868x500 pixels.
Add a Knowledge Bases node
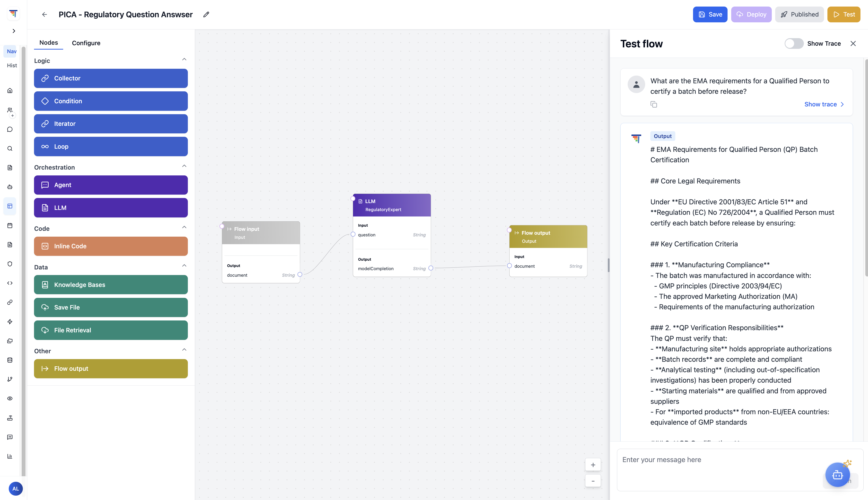(x=111, y=285)
